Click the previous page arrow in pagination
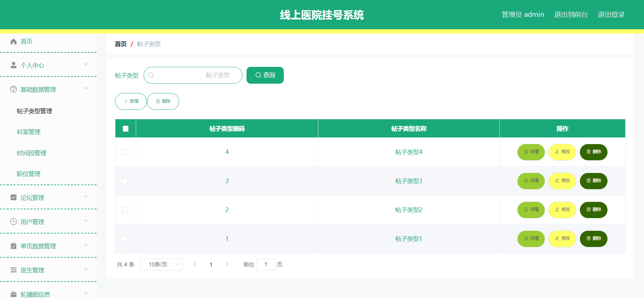This screenshot has height=298, width=644. click(195, 264)
